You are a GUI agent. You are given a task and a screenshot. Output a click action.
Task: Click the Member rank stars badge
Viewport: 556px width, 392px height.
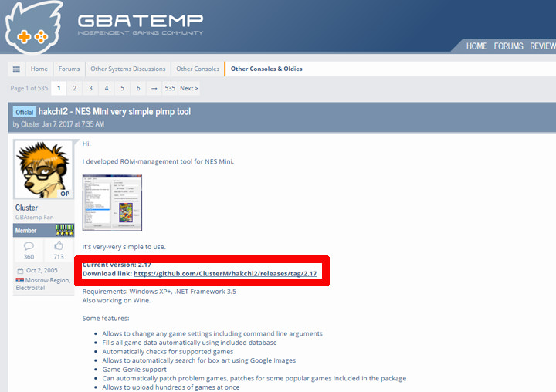[65, 230]
